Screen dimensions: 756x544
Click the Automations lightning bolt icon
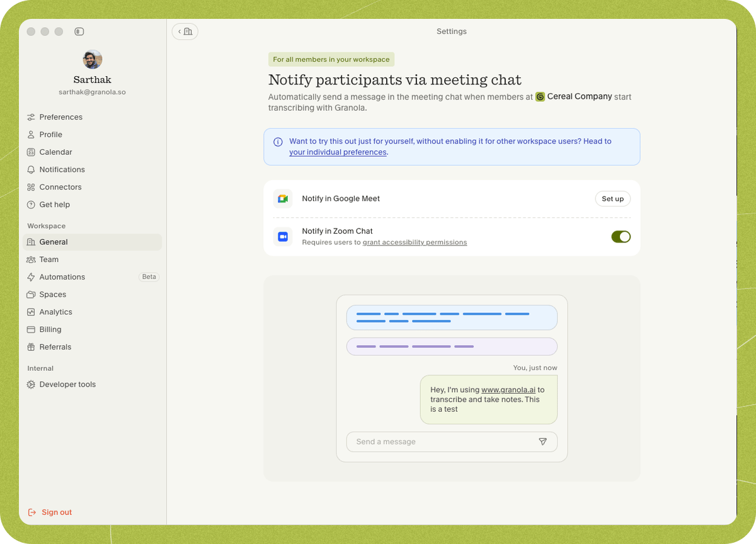point(31,277)
